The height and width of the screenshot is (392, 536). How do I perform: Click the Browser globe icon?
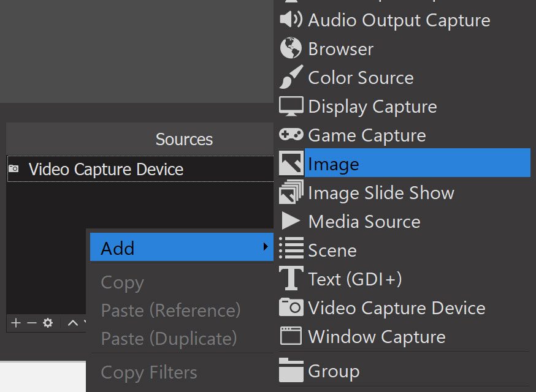(291, 48)
